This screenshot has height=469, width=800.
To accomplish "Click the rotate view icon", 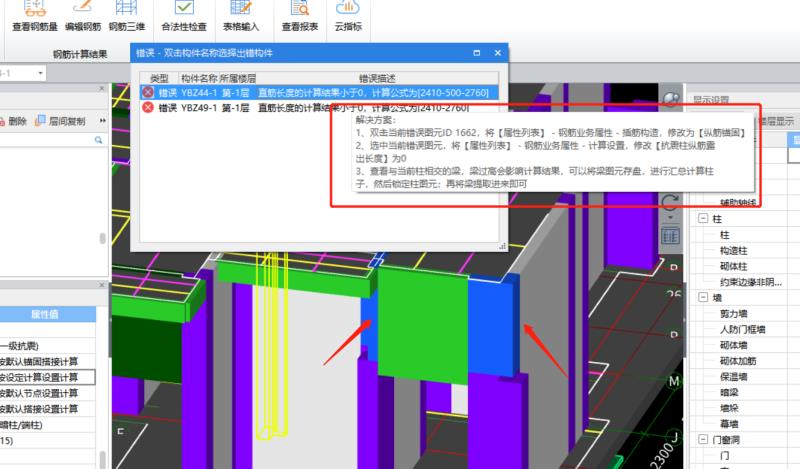I will click(669, 203).
